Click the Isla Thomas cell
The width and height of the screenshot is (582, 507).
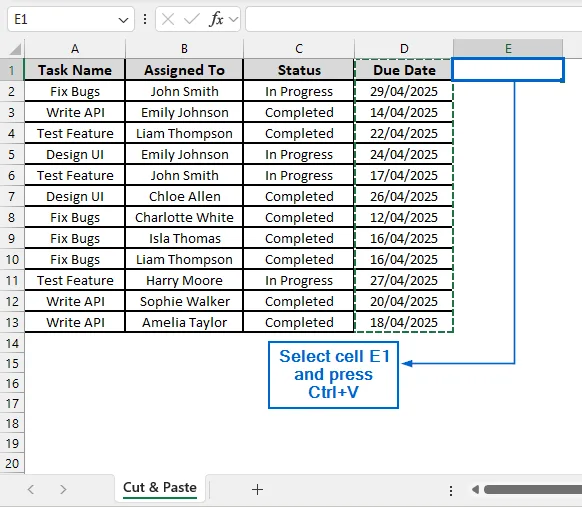[184, 238]
